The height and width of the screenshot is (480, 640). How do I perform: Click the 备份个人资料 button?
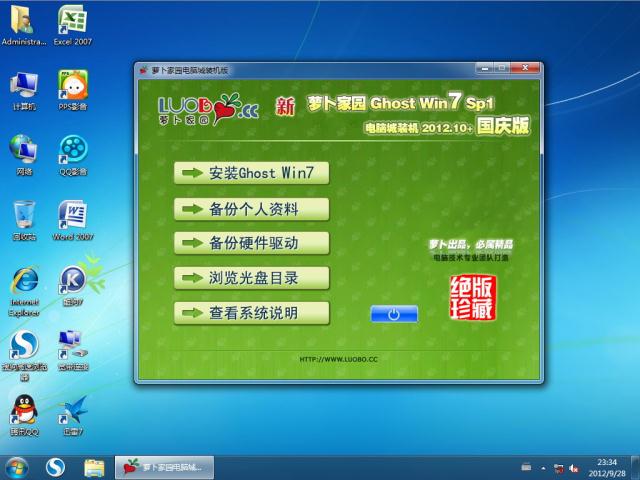pyautogui.click(x=251, y=209)
